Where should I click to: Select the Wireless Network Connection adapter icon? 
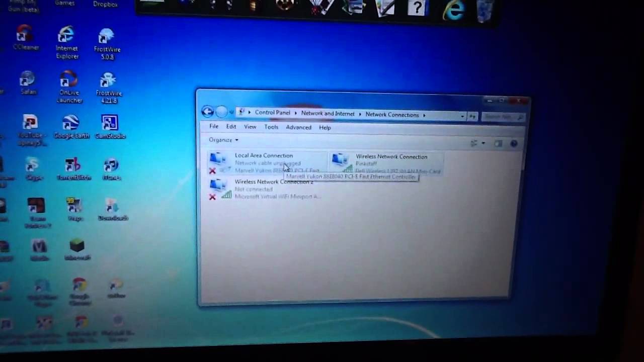coord(342,163)
